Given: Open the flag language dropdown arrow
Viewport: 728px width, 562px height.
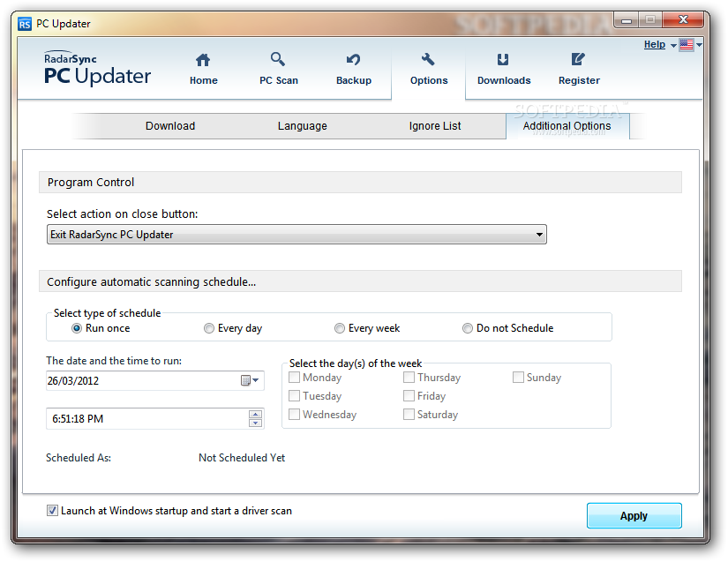Looking at the screenshot, I should pos(699,45).
